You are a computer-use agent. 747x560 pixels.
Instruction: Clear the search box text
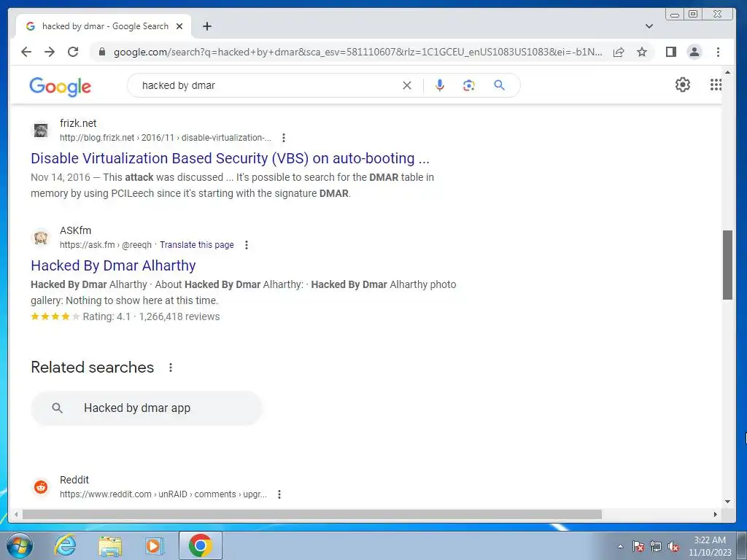[407, 85]
